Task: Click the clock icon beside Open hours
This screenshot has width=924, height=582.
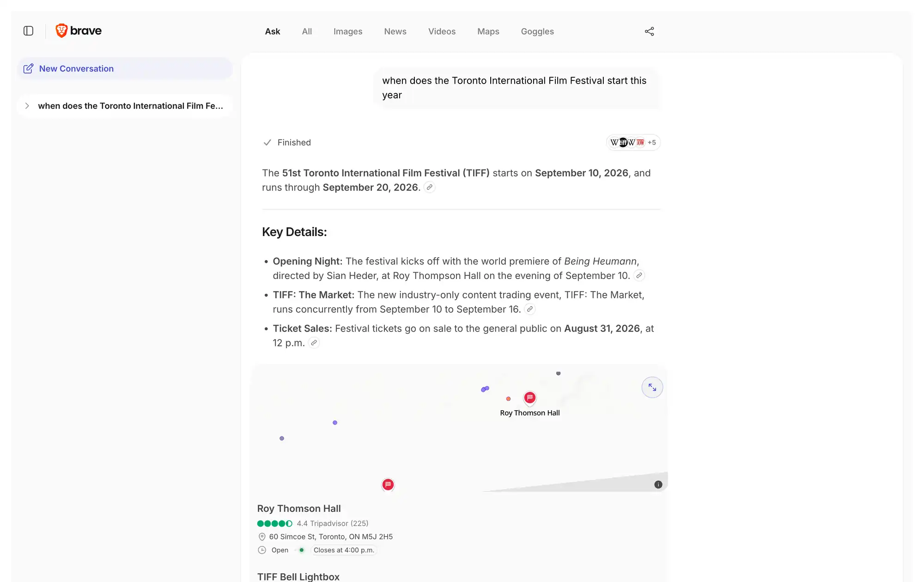Action: click(262, 550)
